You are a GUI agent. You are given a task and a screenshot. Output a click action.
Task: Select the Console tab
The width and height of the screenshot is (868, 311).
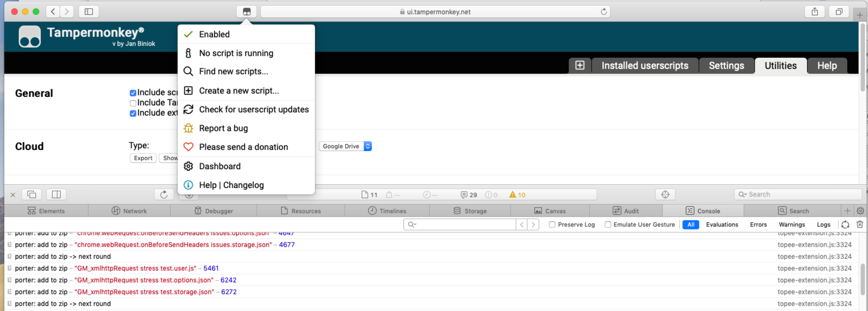click(x=703, y=211)
